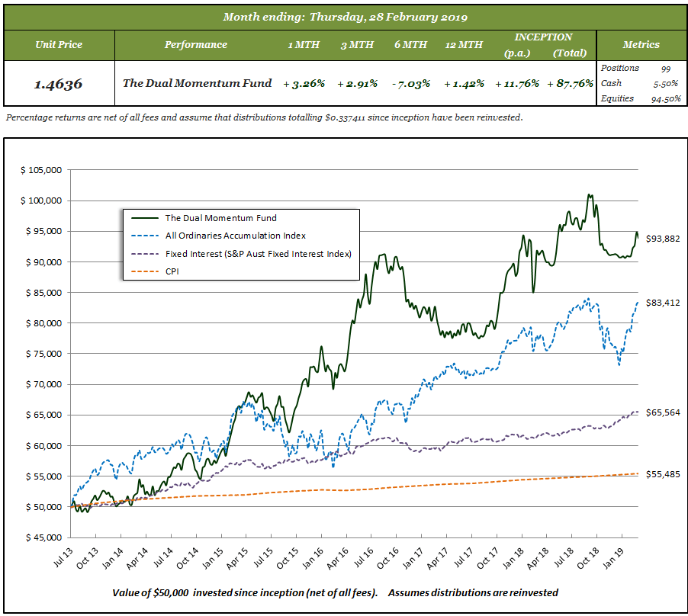Click the +11.76% inception p.a. return
Screen dimensions: 688x616
[517, 83]
